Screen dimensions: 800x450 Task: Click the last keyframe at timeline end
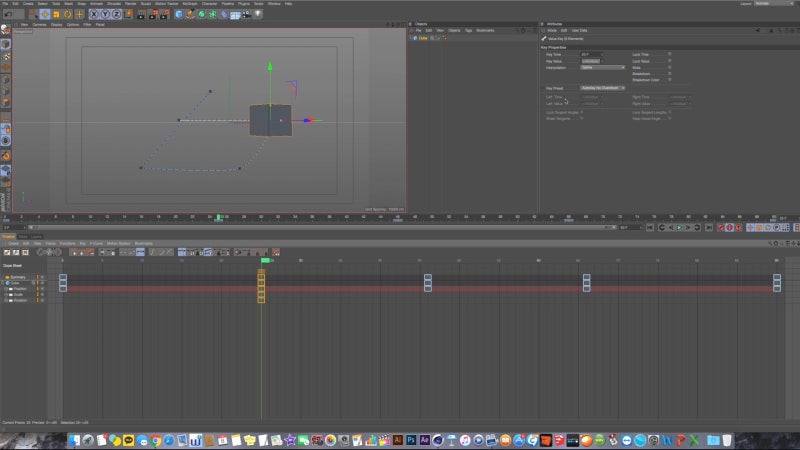click(777, 277)
